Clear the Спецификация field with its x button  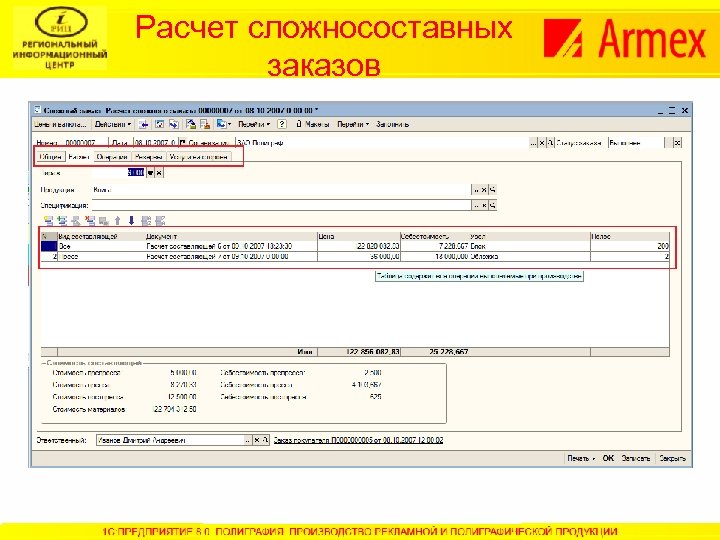point(484,205)
